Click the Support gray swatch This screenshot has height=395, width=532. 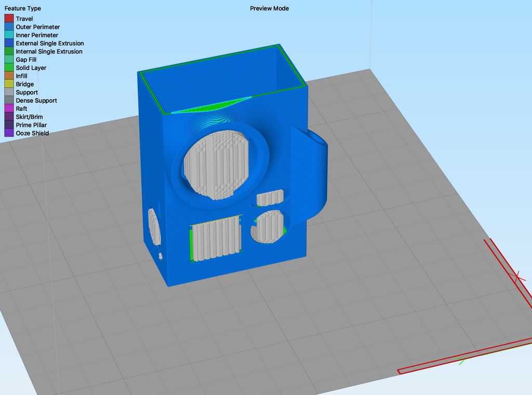9,92
